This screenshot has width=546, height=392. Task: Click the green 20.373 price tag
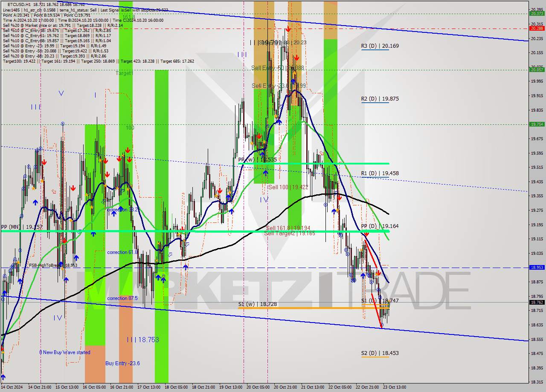point(537,14)
